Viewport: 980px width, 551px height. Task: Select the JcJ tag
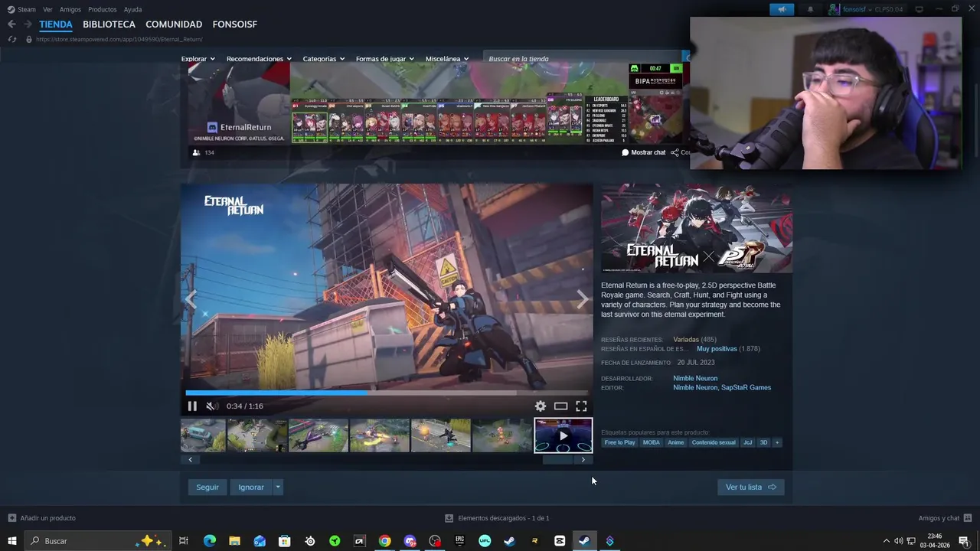(x=747, y=442)
